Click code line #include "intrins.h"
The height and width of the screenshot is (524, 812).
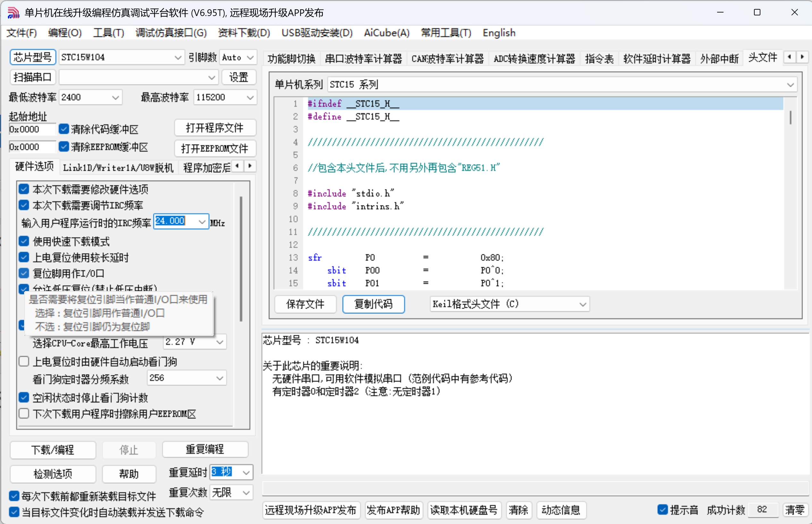(x=355, y=206)
